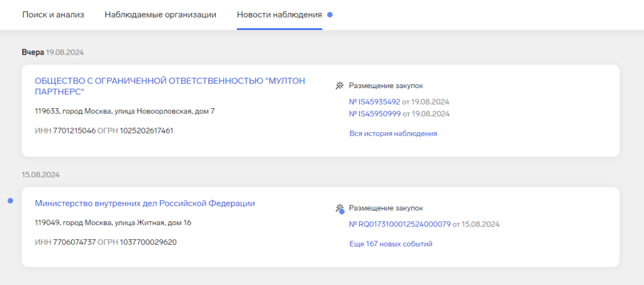Open purchase № IS45935492
The height and width of the screenshot is (285, 644).
[x=375, y=101]
